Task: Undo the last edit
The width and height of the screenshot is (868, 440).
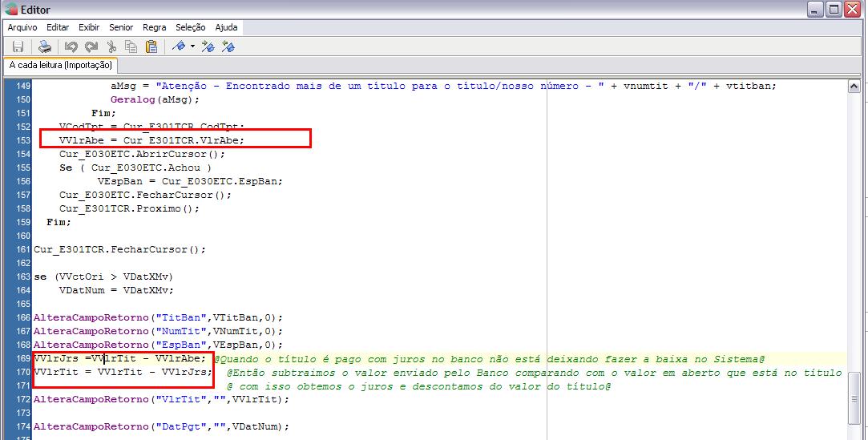Action: pyautogui.click(x=71, y=46)
